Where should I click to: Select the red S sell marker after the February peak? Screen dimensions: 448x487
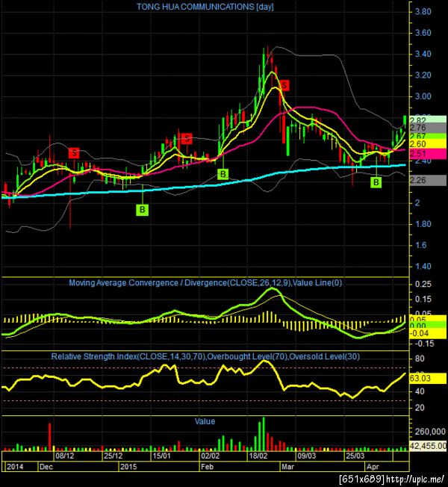point(284,85)
